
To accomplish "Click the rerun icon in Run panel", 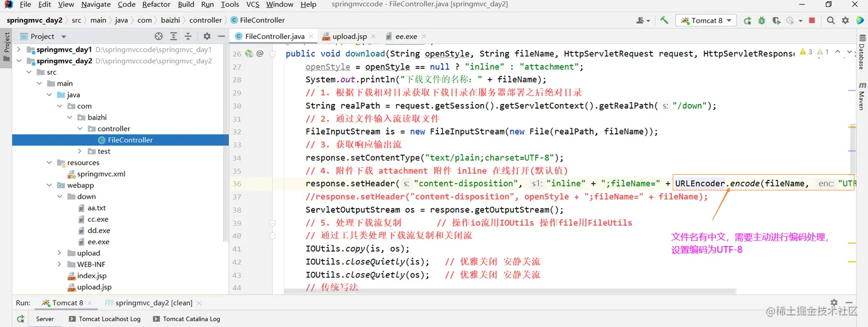I will (21, 318).
